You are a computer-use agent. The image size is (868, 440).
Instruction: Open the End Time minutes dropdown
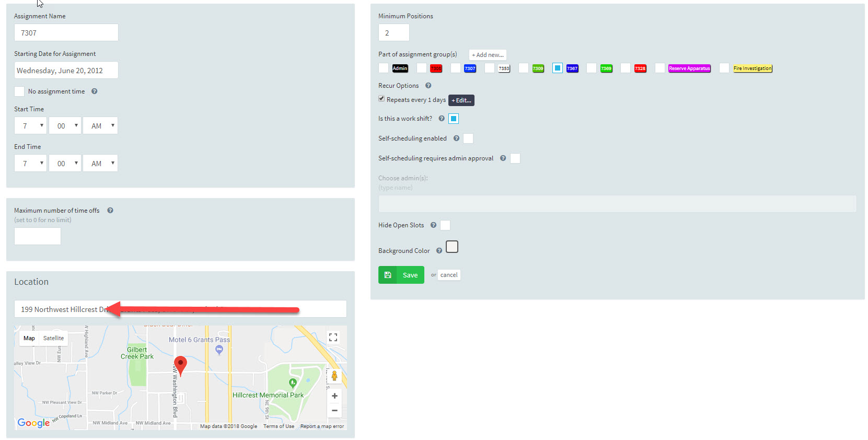[x=65, y=163]
